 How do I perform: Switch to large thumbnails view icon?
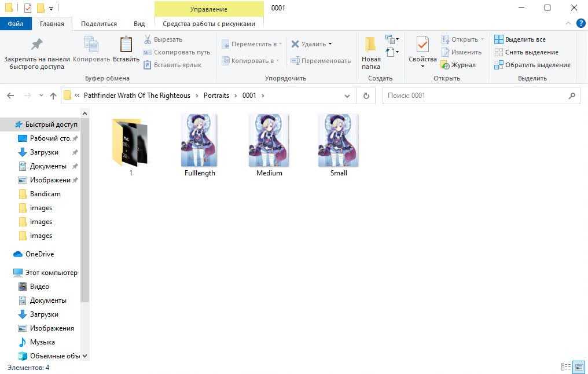578,367
